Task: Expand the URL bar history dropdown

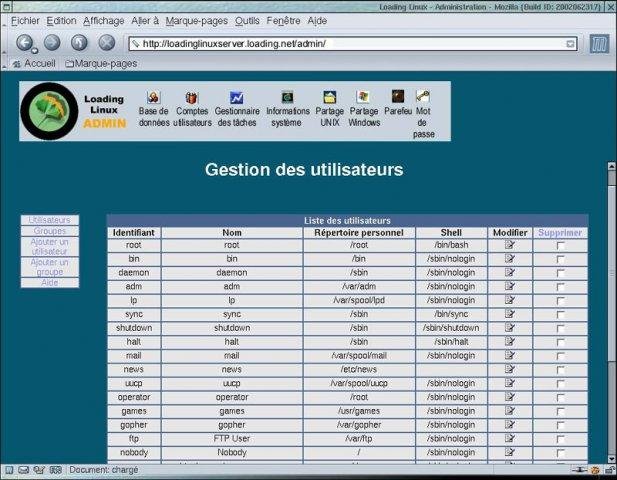Action: pyautogui.click(x=570, y=44)
